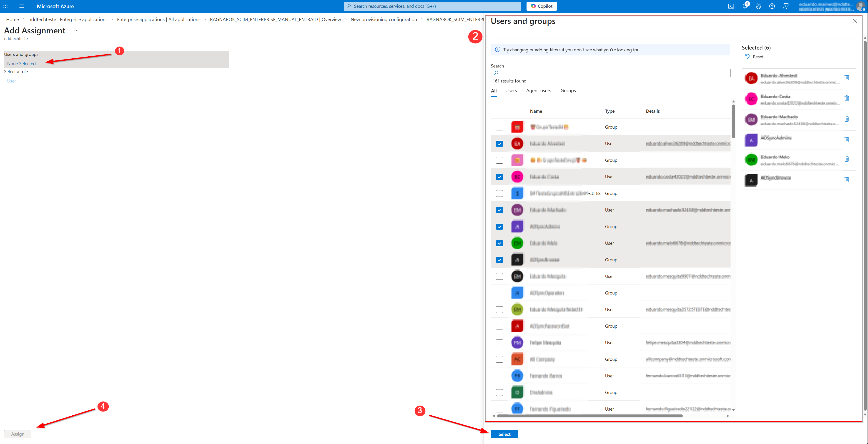Click the Reset selection icon
The height and width of the screenshot is (444, 868).
(747, 57)
